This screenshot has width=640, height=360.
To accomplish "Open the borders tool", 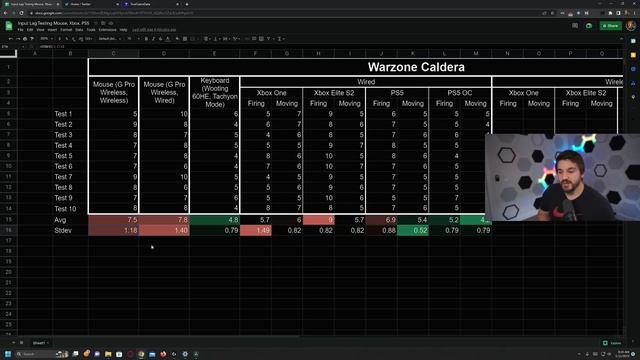I will (x=185, y=39).
